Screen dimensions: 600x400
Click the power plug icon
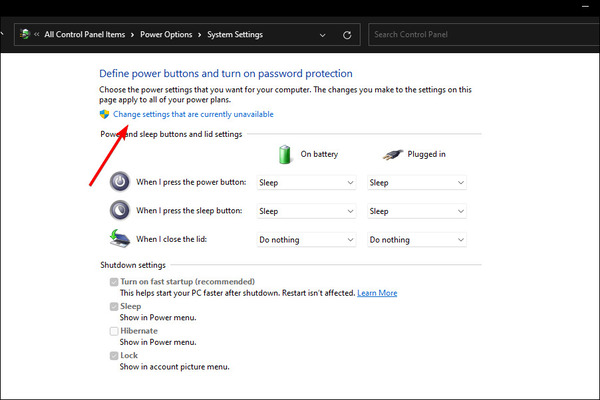coord(393,155)
